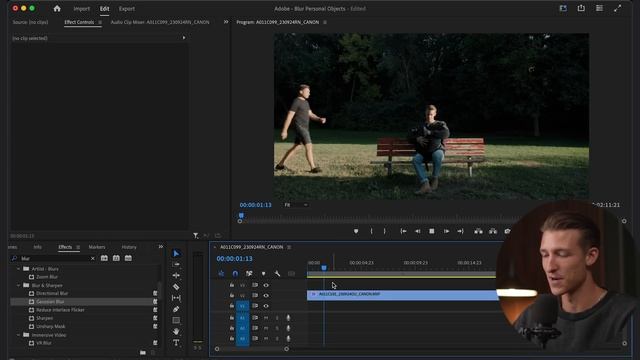Add marker in the Program monitor controls
Image resolution: width=640 pixels, height=360 pixels.
coord(356,231)
